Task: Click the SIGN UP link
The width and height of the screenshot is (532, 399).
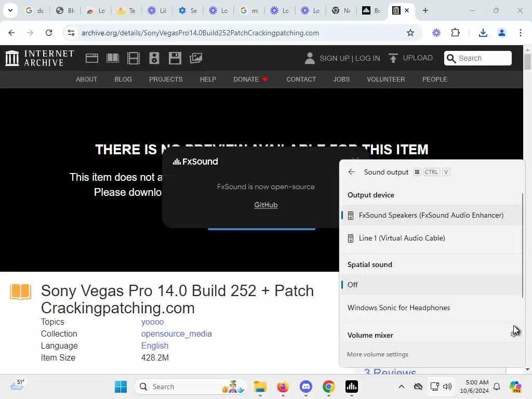Action: tap(334, 58)
